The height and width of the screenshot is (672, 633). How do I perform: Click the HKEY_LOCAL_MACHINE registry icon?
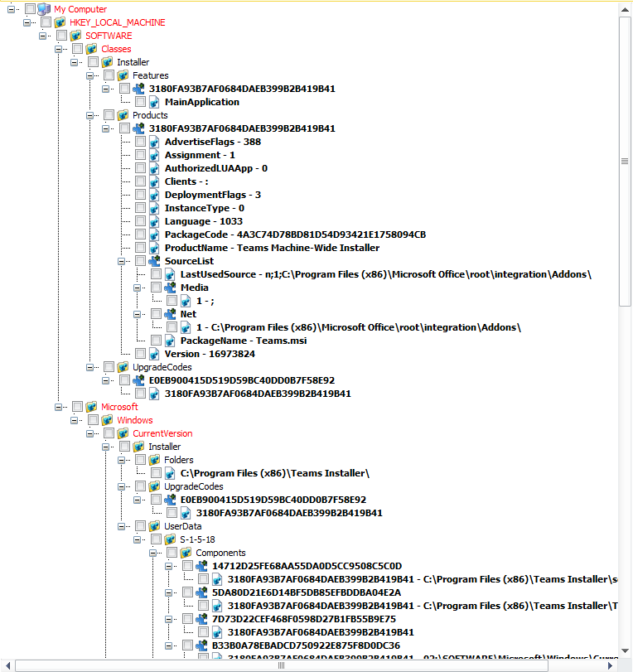60,22
